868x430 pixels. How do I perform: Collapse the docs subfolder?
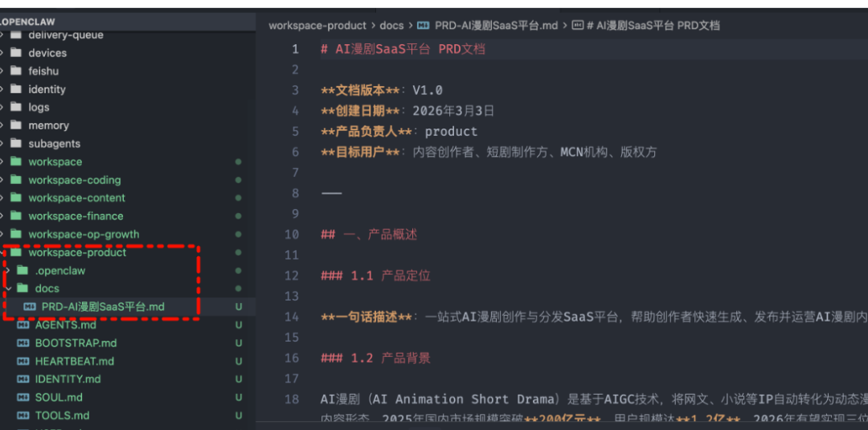pyautogui.click(x=47, y=289)
